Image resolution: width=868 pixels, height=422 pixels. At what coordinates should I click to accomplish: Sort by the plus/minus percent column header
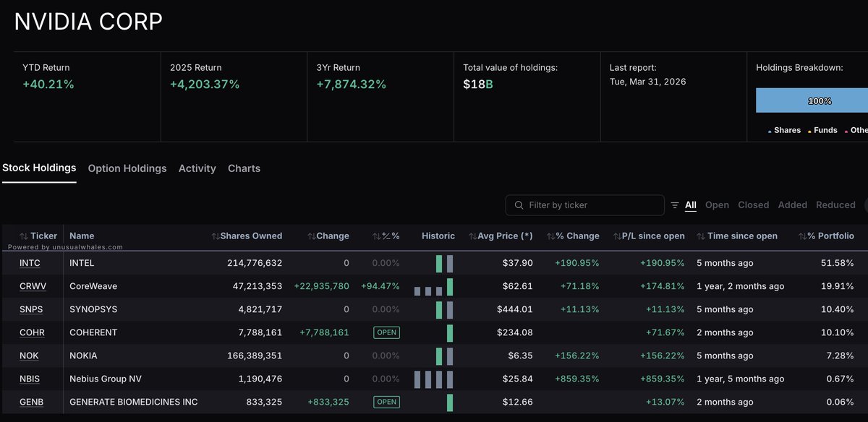point(386,236)
